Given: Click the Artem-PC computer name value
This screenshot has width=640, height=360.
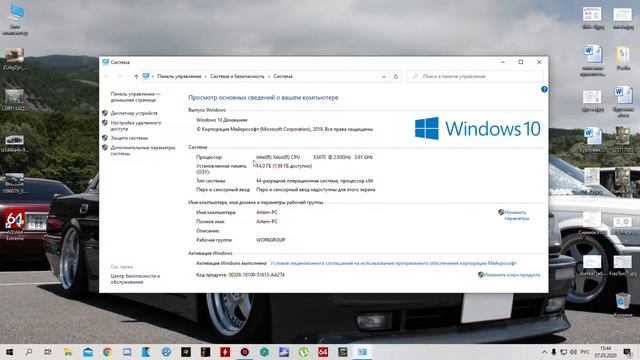Looking at the screenshot, I should pos(267,212).
